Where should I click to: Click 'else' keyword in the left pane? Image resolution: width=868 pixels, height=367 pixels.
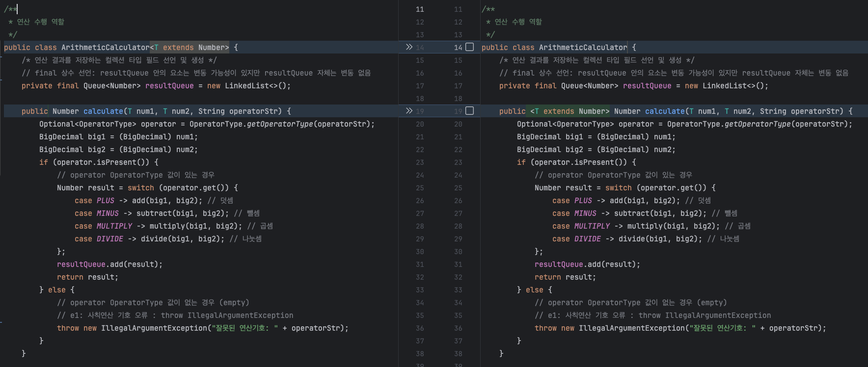(57, 290)
